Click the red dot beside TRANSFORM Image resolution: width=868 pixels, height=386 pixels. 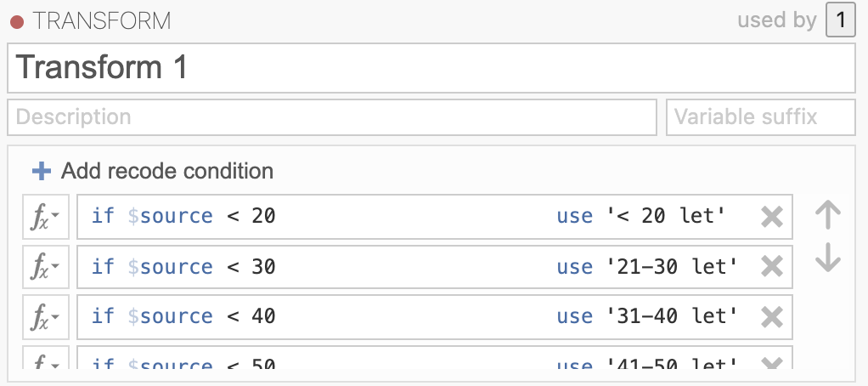(x=17, y=22)
